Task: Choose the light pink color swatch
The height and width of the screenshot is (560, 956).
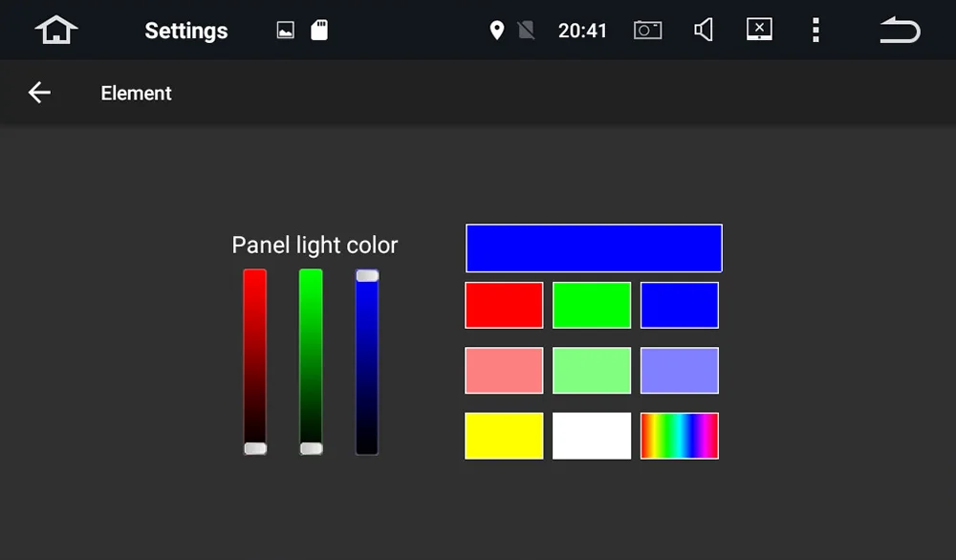Action: pyautogui.click(x=504, y=371)
